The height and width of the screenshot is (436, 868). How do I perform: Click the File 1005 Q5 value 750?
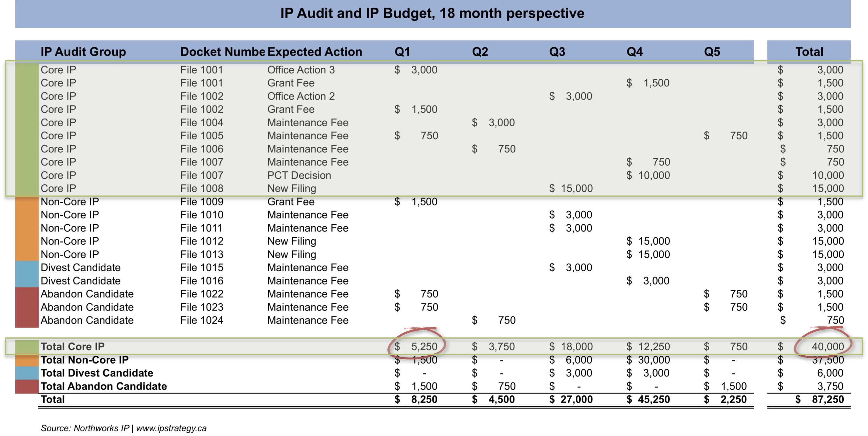coord(739,136)
